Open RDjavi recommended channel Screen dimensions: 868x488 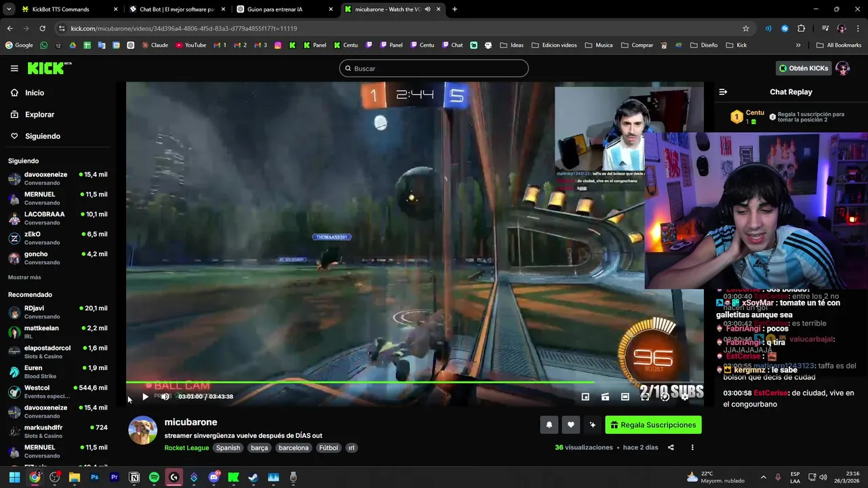(x=58, y=312)
